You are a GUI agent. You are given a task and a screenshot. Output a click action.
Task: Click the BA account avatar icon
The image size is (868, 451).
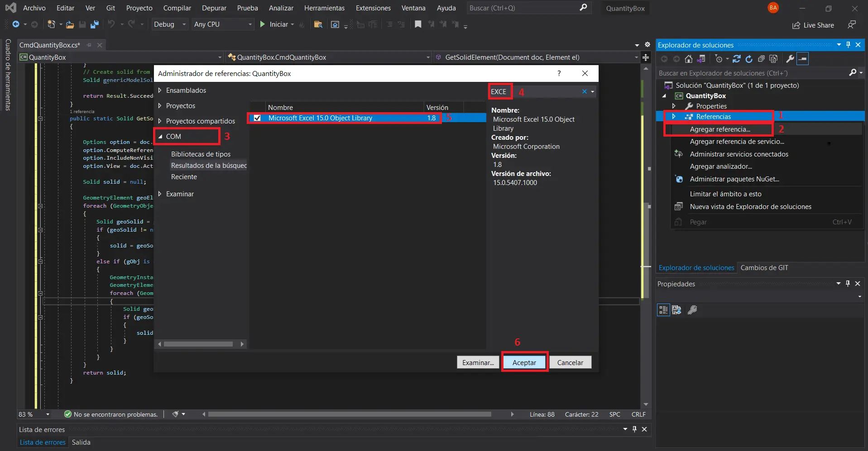773,8
